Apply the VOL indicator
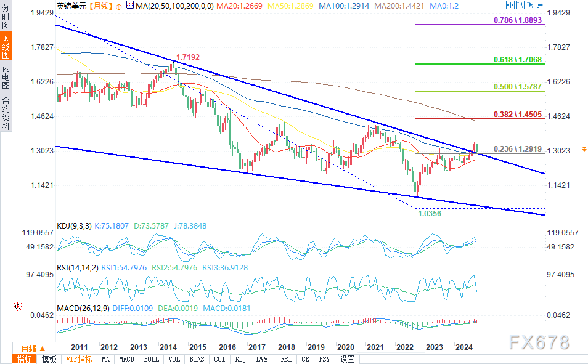588x364 pixels. pyautogui.click(x=174, y=359)
